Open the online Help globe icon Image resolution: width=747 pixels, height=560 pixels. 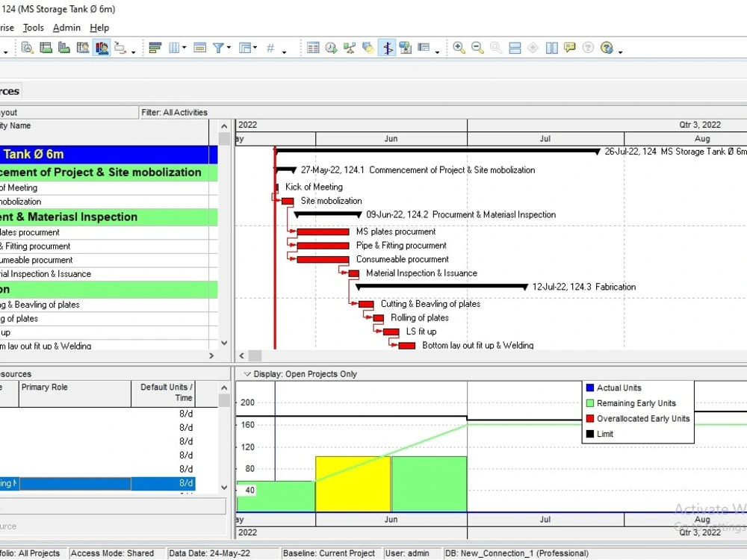tap(607, 48)
